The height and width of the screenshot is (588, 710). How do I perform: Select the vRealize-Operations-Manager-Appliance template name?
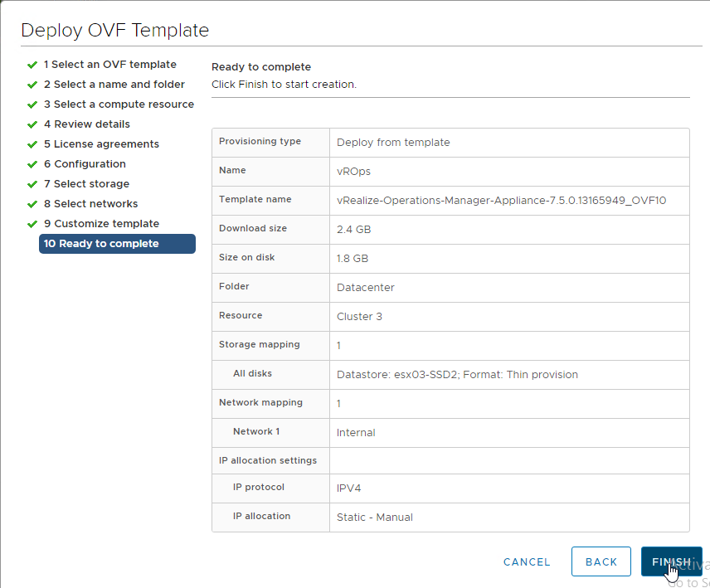click(501, 201)
